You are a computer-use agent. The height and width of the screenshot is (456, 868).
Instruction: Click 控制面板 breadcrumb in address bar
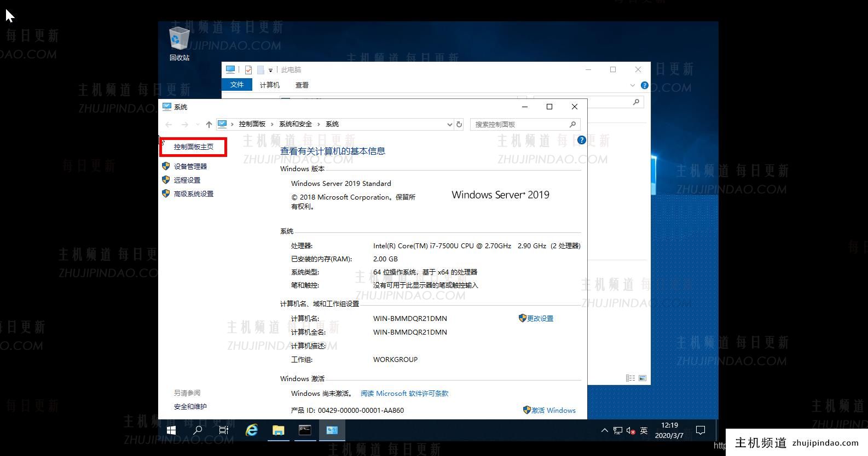coord(252,124)
